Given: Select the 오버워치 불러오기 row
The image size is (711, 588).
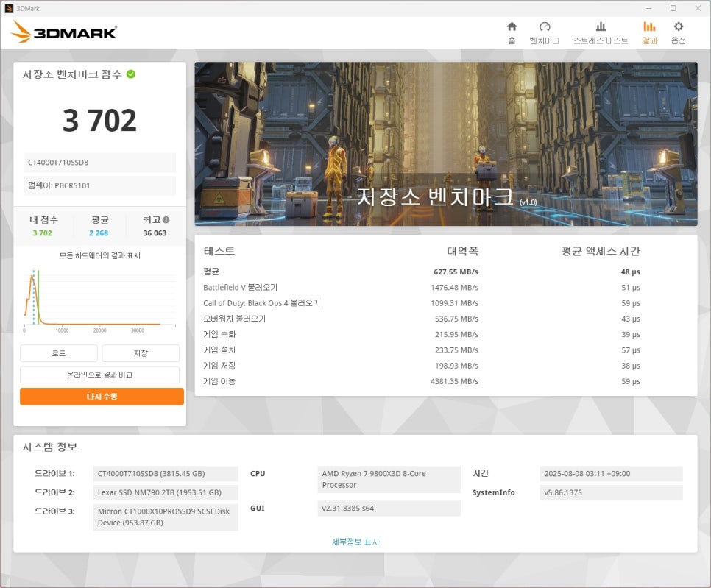Looking at the screenshot, I should (422, 319).
